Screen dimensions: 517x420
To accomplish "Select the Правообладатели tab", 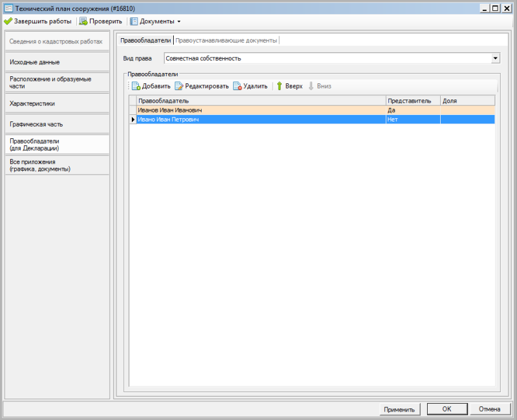I will click(146, 40).
